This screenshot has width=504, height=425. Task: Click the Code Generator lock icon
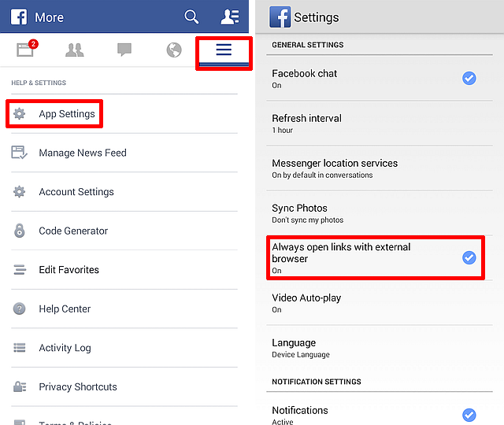coord(19,231)
